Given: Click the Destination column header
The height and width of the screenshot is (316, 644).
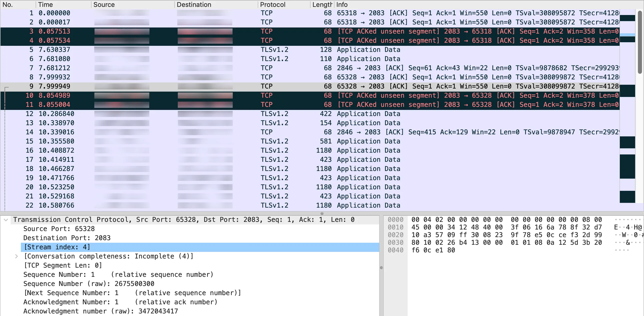Looking at the screenshot, I should pyautogui.click(x=194, y=5).
